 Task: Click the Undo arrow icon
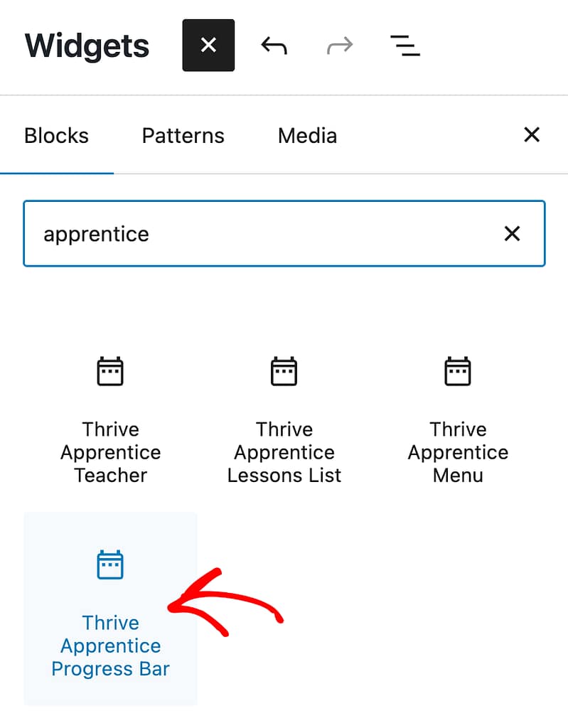[274, 46]
